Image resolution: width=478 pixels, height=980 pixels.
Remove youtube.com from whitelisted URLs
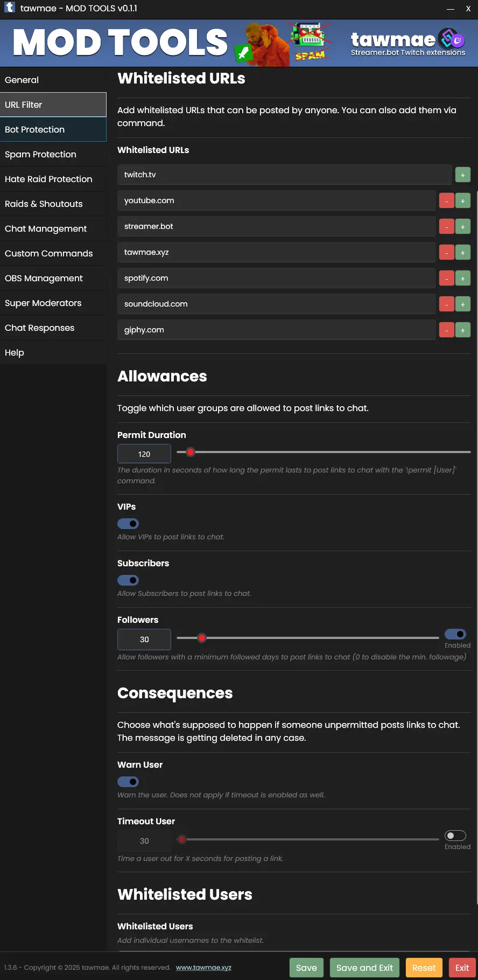(x=447, y=201)
